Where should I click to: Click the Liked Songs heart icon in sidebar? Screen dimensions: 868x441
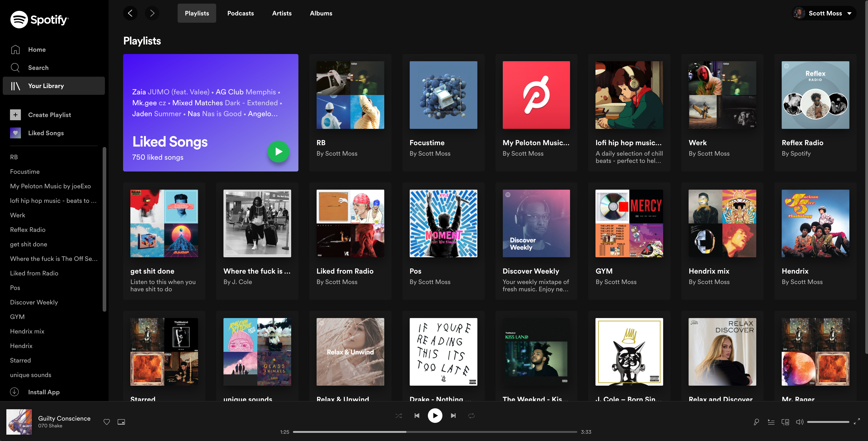[x=15, y=133]
